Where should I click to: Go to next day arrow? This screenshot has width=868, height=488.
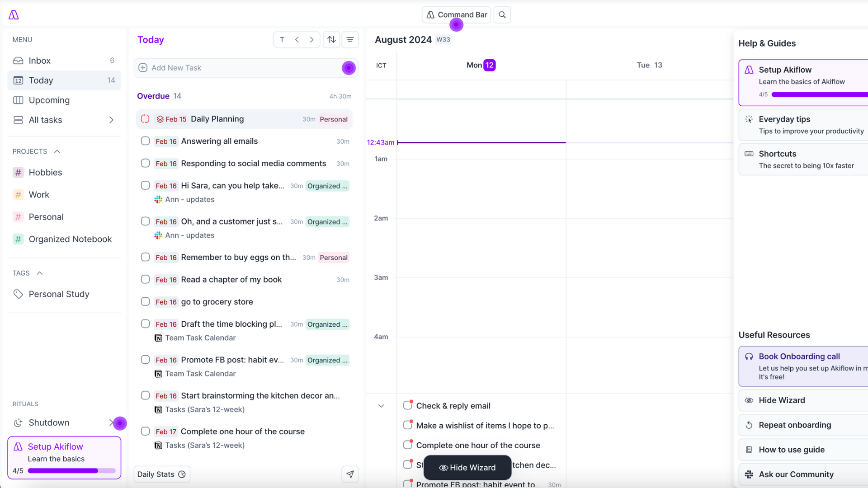311,40
